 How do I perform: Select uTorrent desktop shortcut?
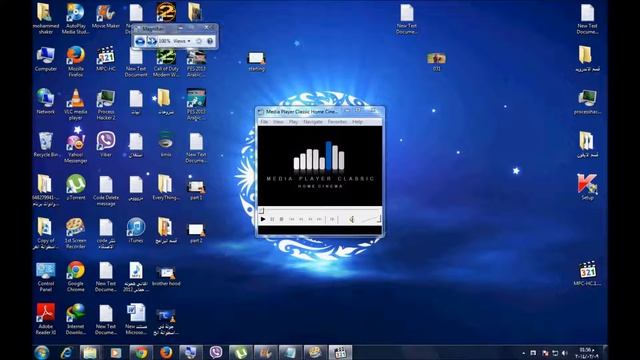[76, 187]
